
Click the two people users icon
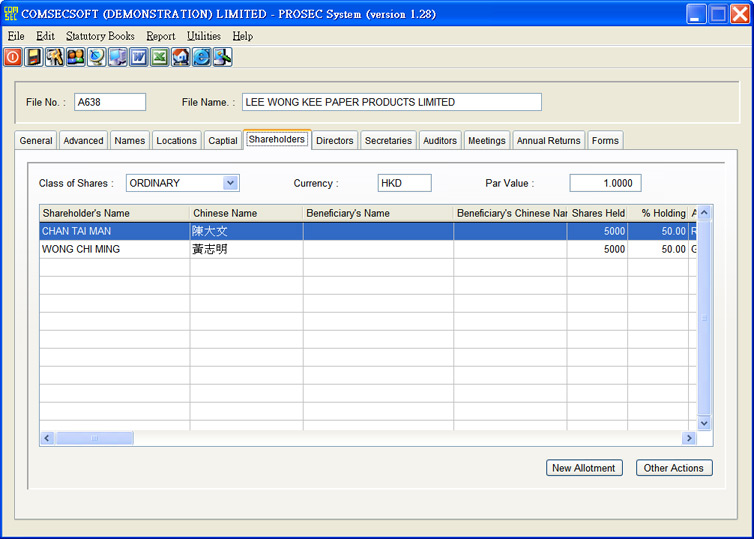75,58
